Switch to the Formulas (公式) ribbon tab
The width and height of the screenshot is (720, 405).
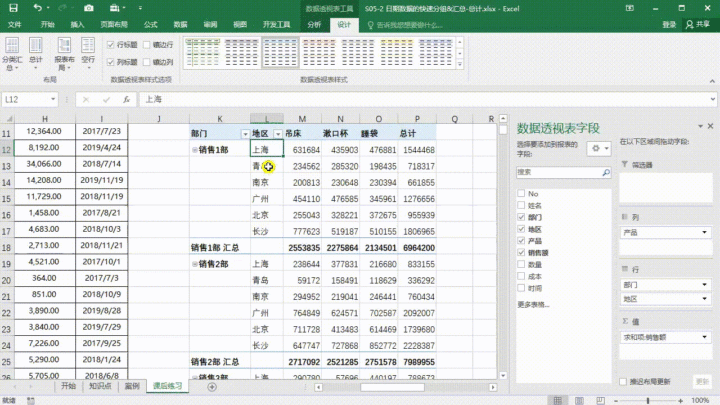150,24
